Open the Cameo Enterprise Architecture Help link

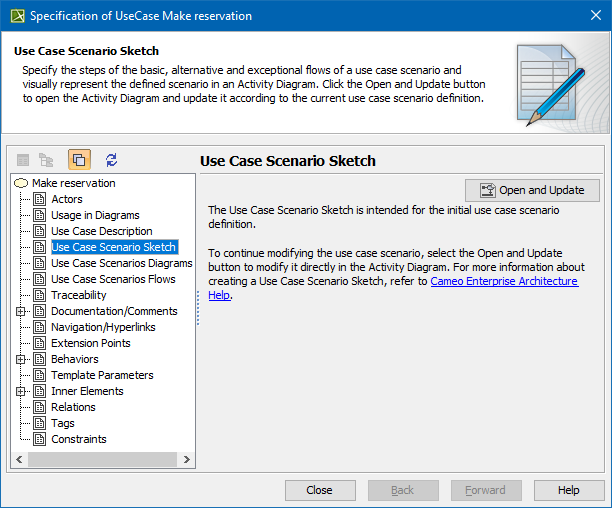pyautogui.click(x=504, y=282)
